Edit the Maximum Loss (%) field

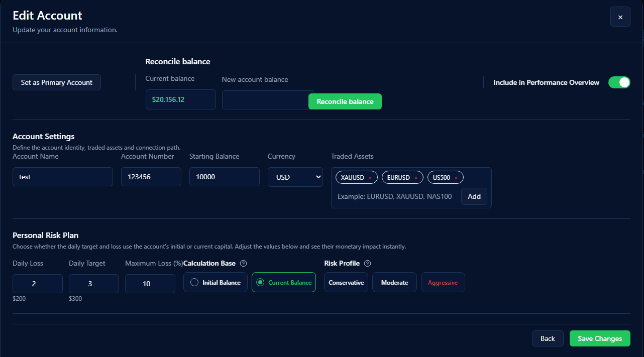point(150,284)
